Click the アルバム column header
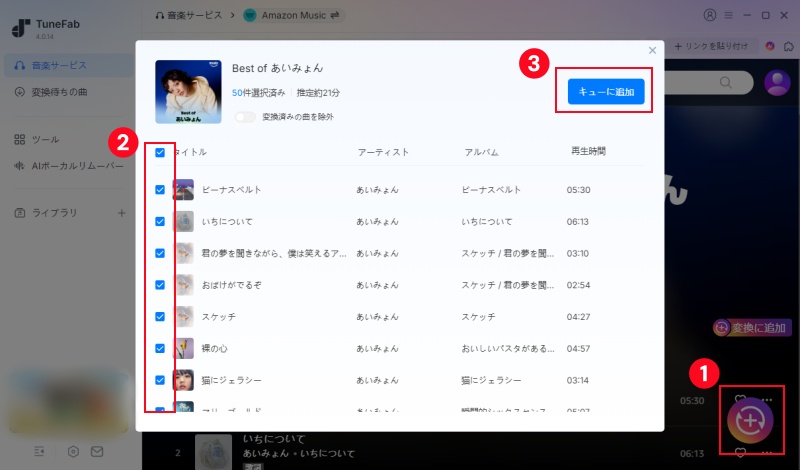The image size is (800, 470). tap(481, 152)
